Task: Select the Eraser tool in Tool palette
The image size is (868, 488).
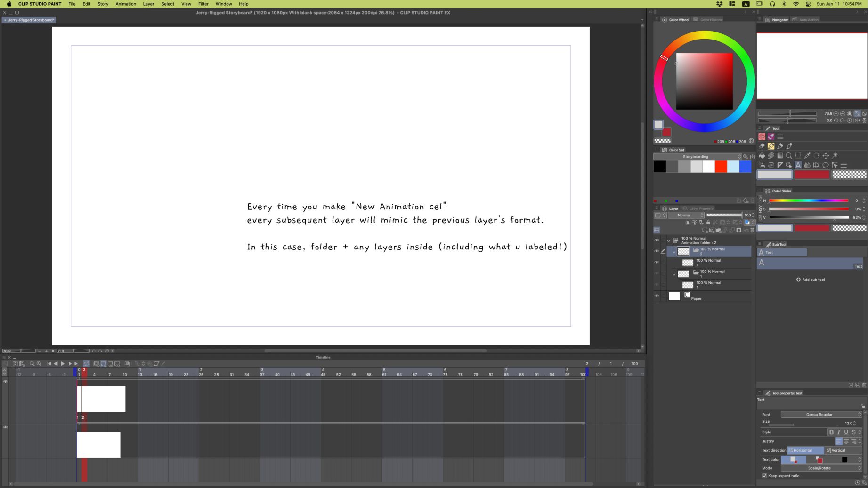Action: (x=762, y=146)
